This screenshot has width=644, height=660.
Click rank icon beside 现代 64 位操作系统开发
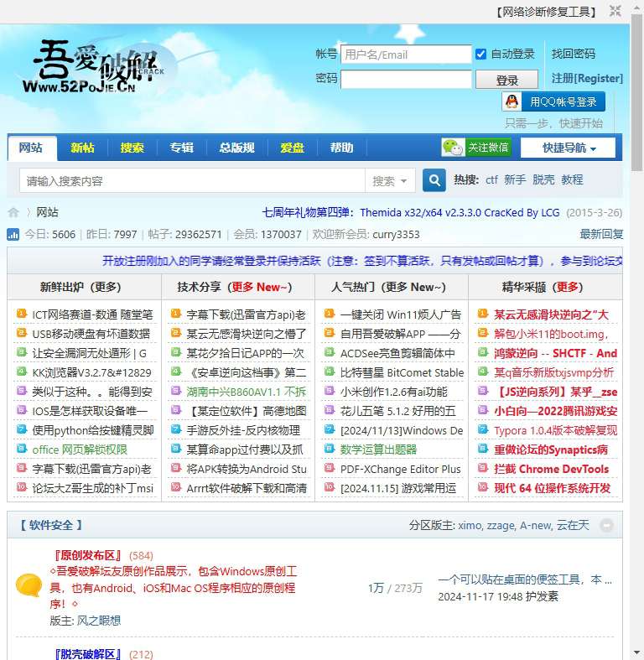(483, 487)
